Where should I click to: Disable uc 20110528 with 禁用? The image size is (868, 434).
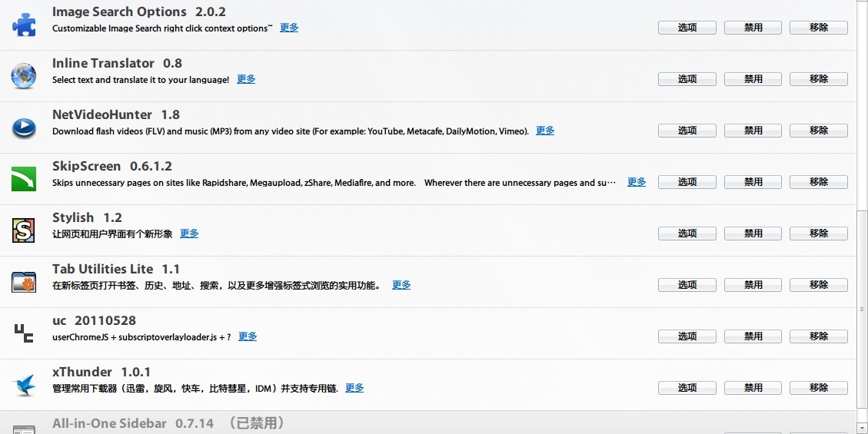[x=753, y=336]
